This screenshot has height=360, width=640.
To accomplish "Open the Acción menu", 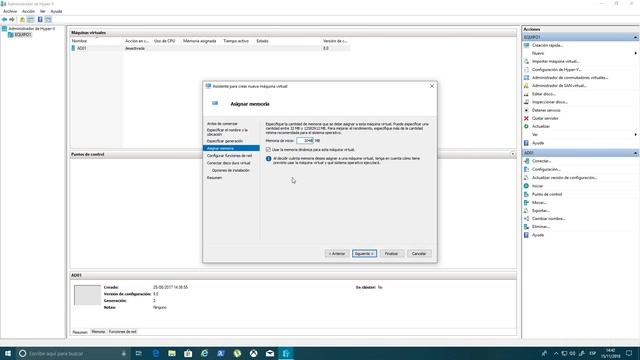I will coord(29,11).
